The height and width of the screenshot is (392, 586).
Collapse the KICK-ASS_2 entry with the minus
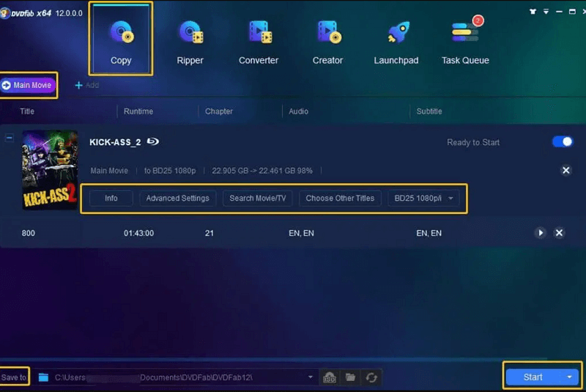pyautogui.click(x=10, y=138)
